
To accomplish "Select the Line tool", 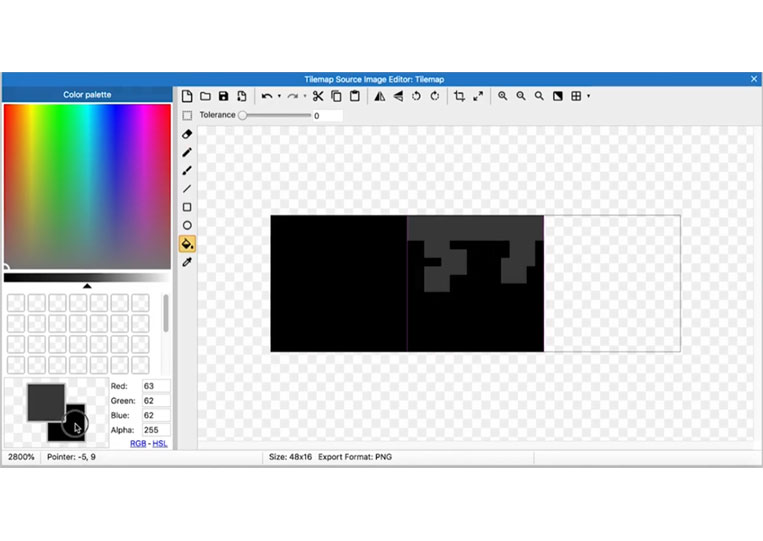I will [187, 189].
